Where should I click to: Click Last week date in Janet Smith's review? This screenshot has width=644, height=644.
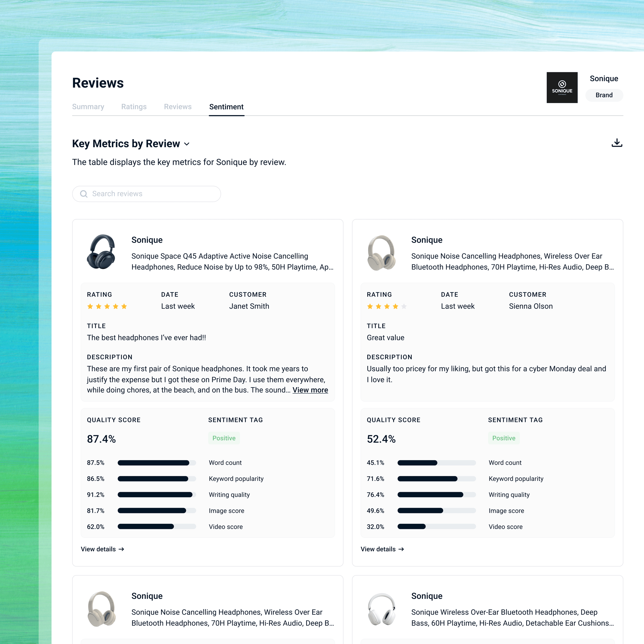point(178,306)
